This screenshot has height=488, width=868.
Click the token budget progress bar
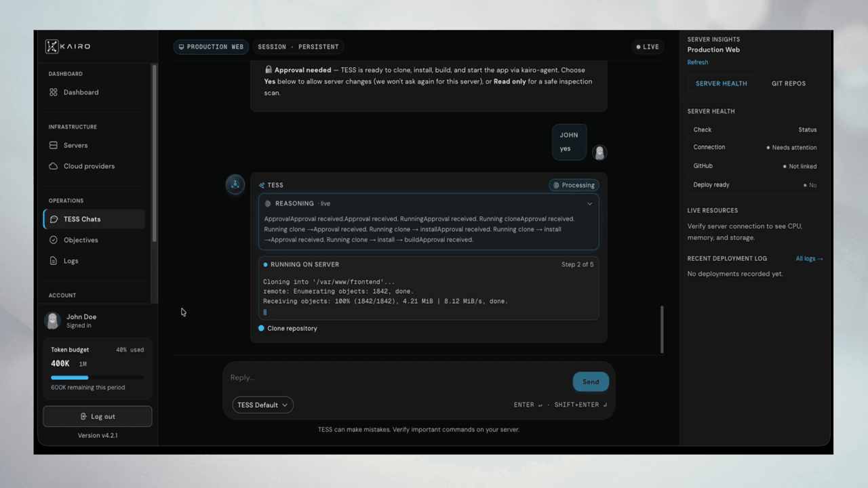(97, 378)
